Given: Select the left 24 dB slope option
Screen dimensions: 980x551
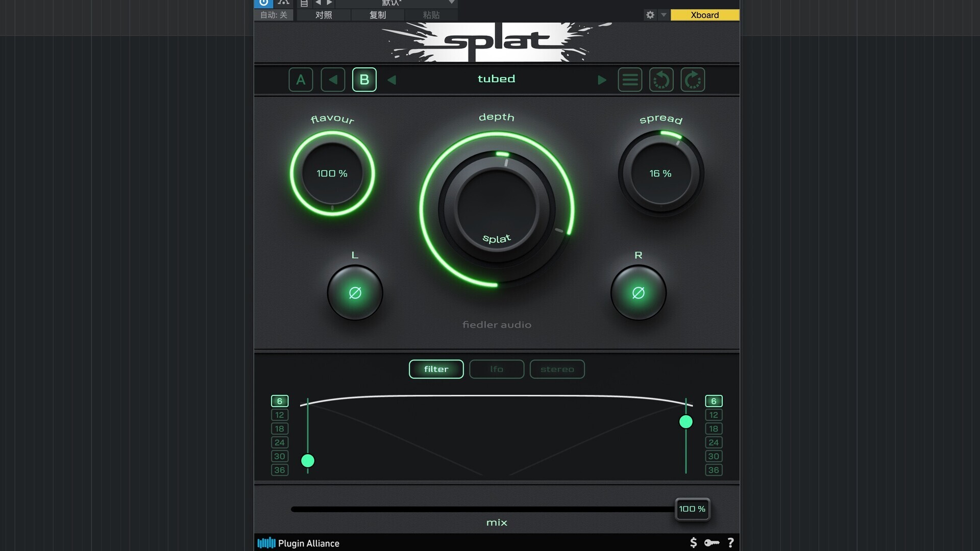Looking at the screenshot, I should [x=280, y=442].
